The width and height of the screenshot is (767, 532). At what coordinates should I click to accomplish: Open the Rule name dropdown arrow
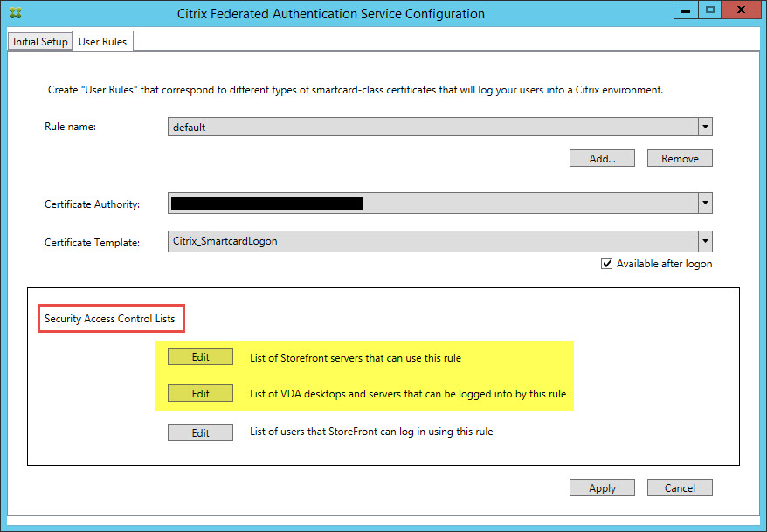705,127
